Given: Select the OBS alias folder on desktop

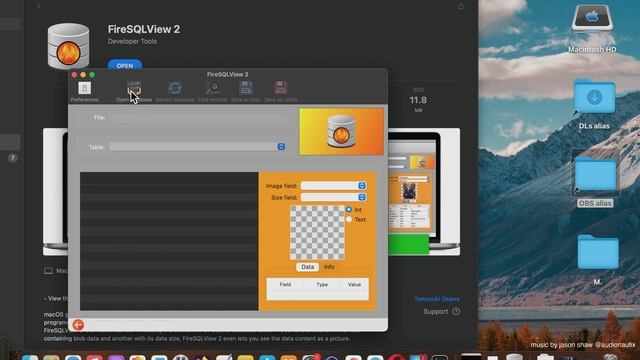Looking at the screenshot, I should (595, 174).
